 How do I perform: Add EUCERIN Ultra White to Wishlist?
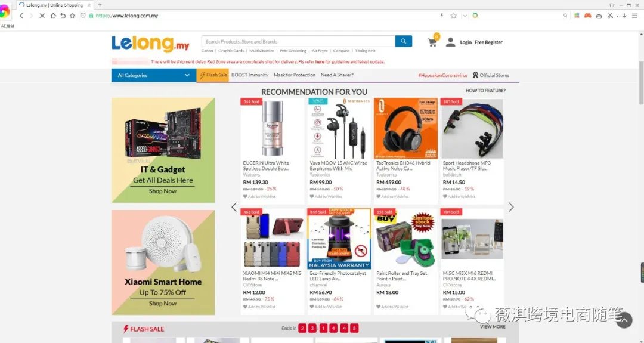pyautogui.click(x=259, y=196)
